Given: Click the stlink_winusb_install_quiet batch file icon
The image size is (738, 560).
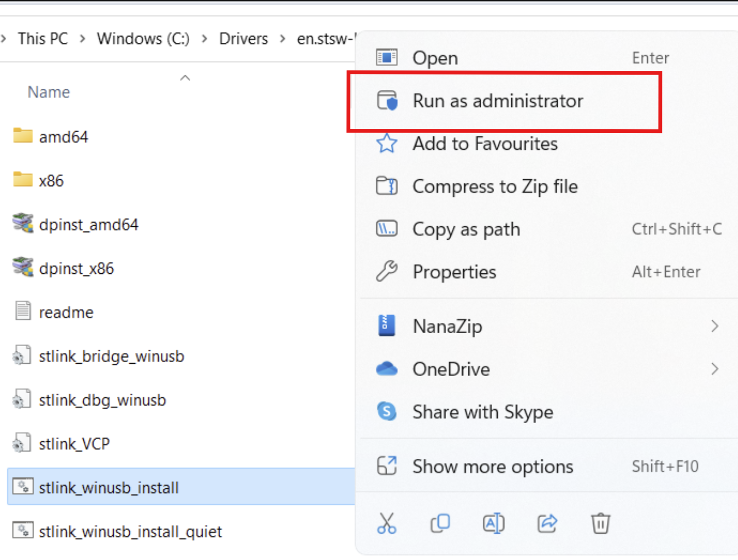Looking at the screenshot, I should tap(23, 530).
